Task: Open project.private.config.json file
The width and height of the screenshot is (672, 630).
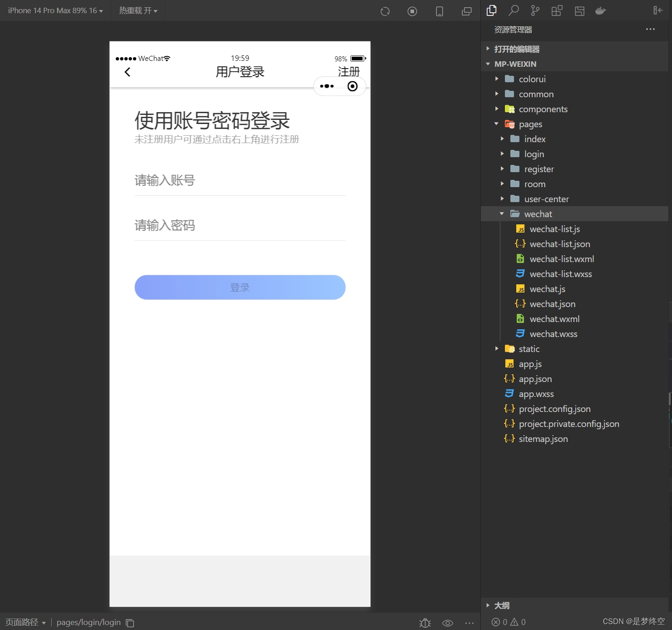Action: (x=574, y=424)
